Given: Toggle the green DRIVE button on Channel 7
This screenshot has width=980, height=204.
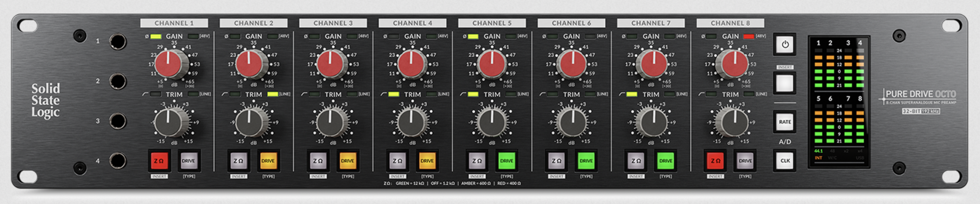Looking at the screenshot, I should point(665,161).
